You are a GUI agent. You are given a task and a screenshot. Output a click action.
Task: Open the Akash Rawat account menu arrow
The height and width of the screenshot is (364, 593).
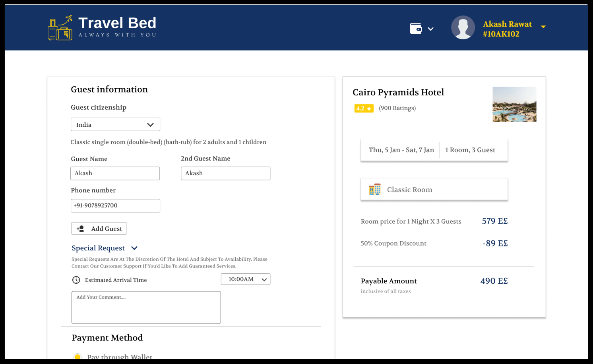[543, 27]
